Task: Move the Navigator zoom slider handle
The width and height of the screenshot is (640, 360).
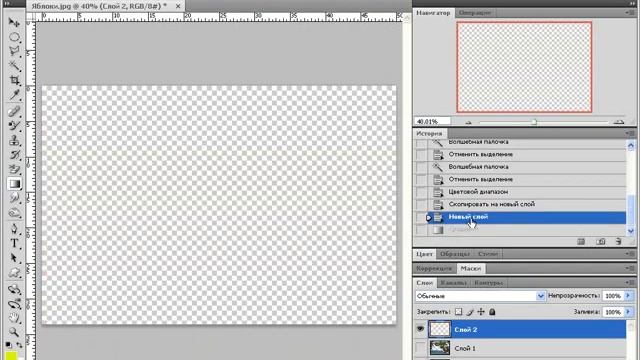Action: coord(534,122)
